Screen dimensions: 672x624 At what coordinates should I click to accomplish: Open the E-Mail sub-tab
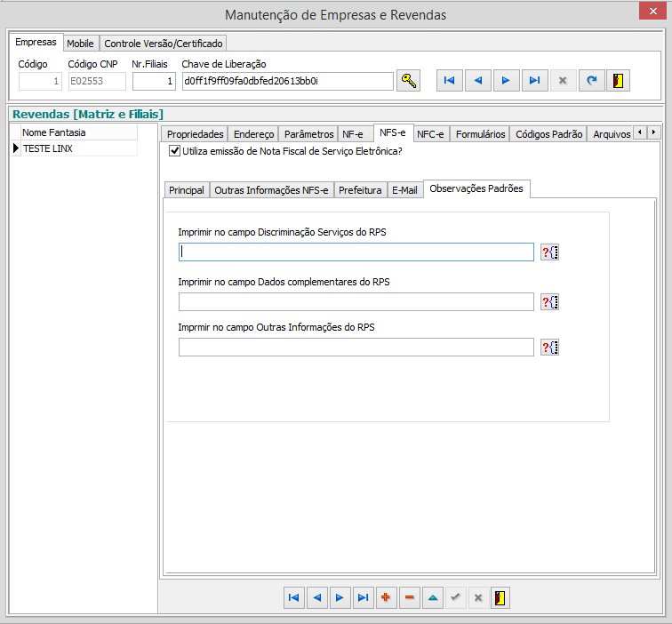click(x=404, y=190)
